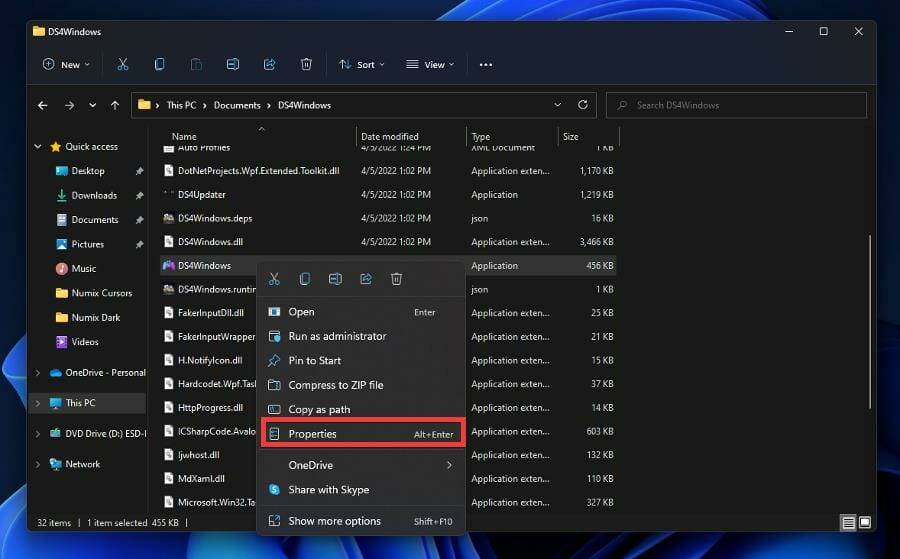Click Show more options
Image resolution: width=900 pixels, height=559 pixels.
[x=360, y=521]
